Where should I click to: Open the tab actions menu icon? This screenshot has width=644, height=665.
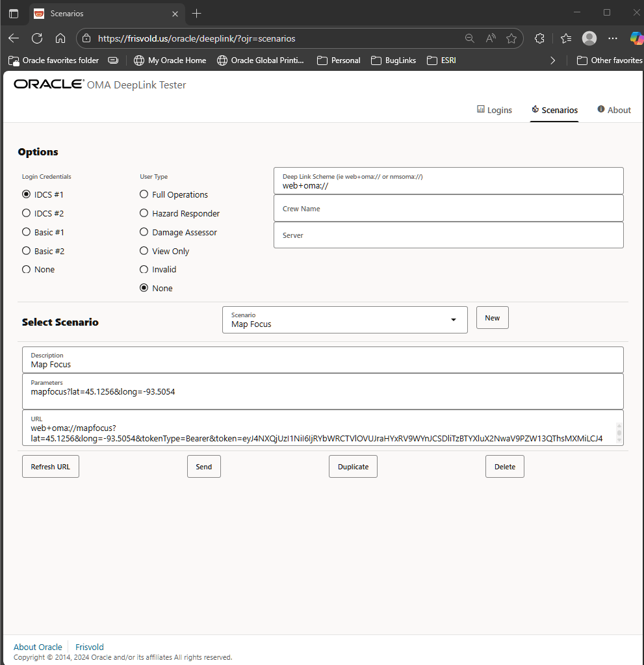pyautogui.click(x=14, y=14)
